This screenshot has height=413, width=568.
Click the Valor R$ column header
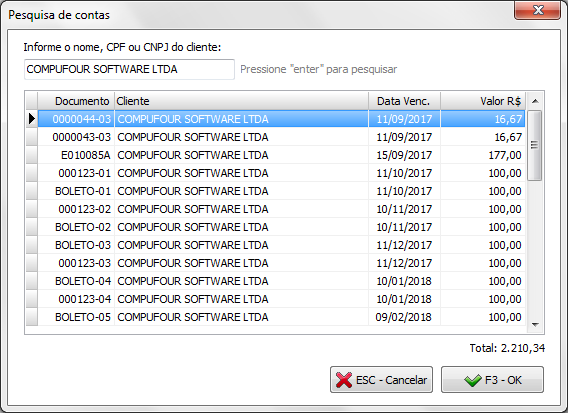point(483,101)
